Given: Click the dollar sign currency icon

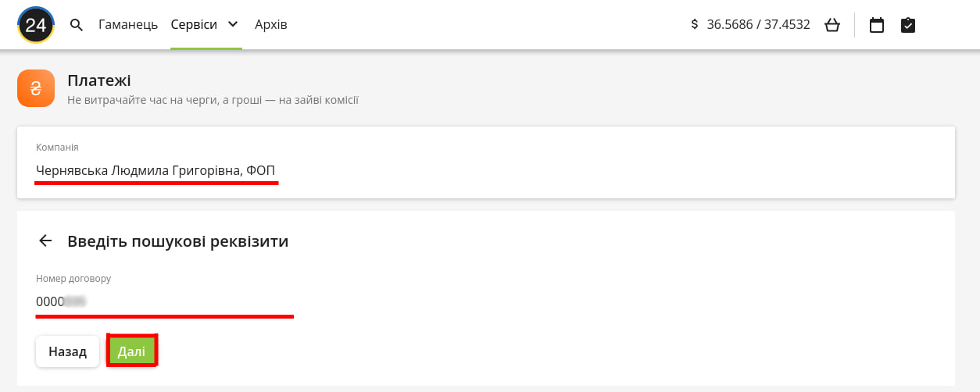Looking at the screenshot, I should pyautogui.click(x=695, y=25).
